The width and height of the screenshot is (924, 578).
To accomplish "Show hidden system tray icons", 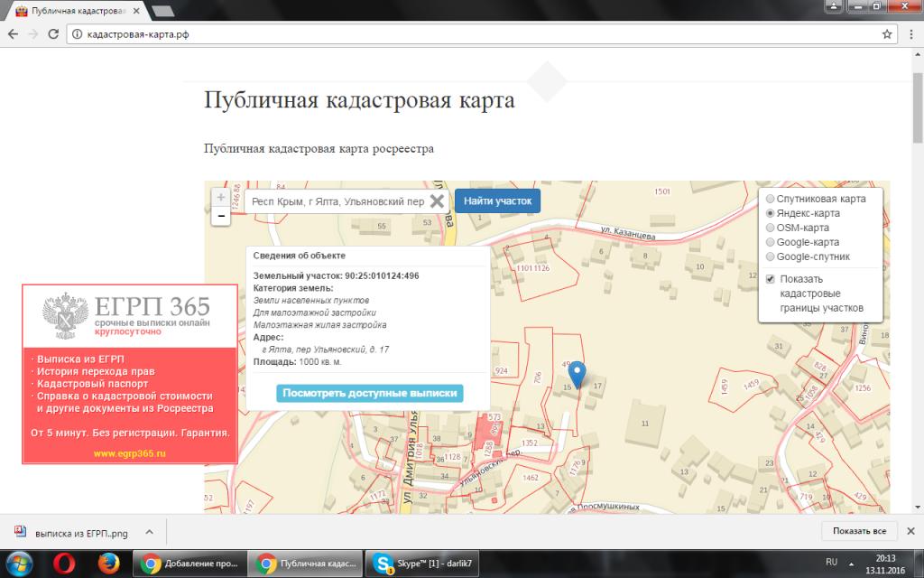I will click(x=850, y=564).
